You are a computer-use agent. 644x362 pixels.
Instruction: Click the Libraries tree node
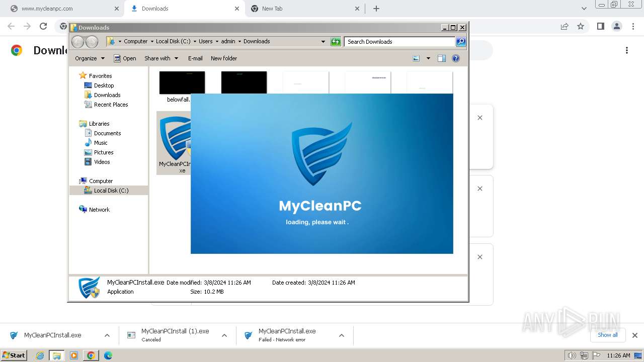pos(99,124)
